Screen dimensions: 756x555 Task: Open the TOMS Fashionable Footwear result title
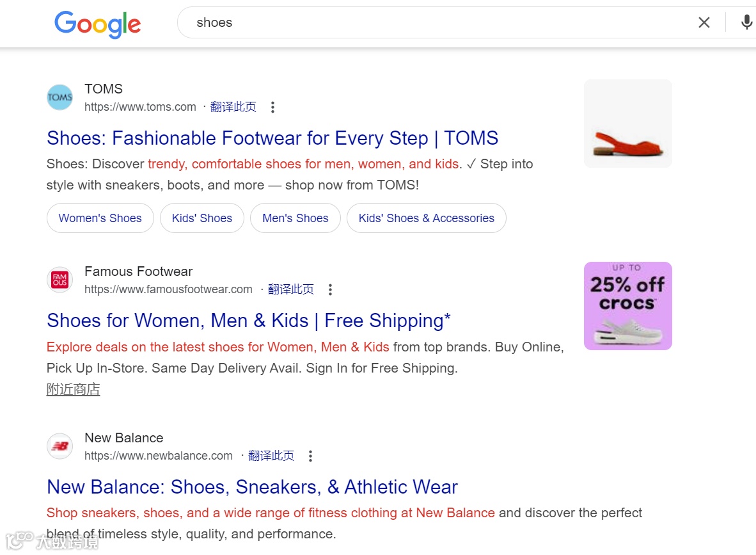(x=272, y=138)
